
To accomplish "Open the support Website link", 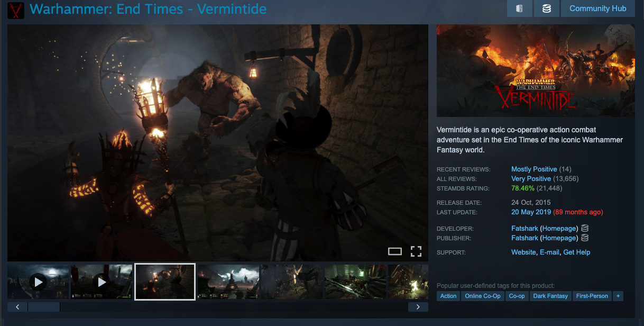I will pos(523,252).
